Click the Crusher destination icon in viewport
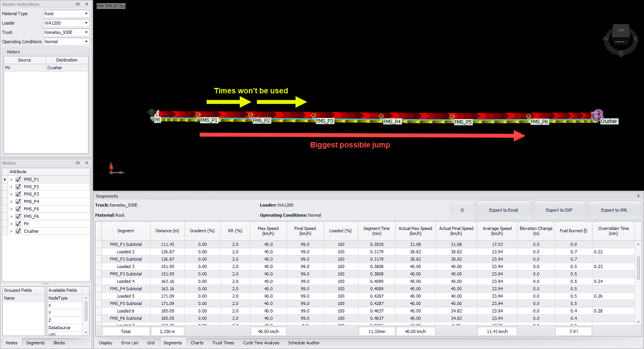 [597, 115]
